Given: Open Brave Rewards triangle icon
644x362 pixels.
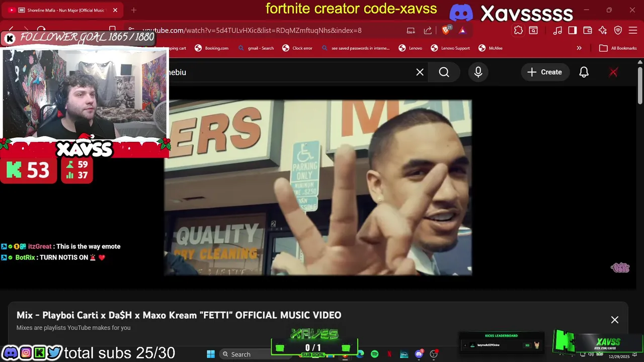Looking at the screenshot, I should (462, 30).
